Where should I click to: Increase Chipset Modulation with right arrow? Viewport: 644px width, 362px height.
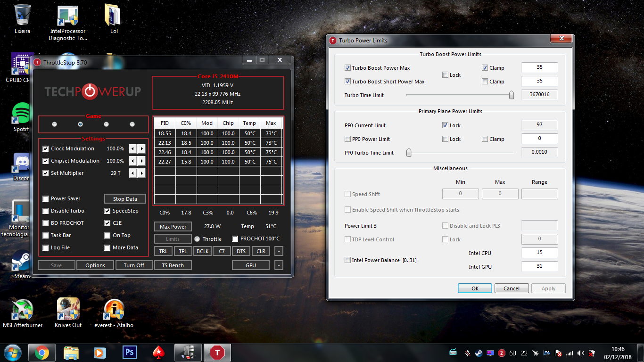(x=141, y=161)
